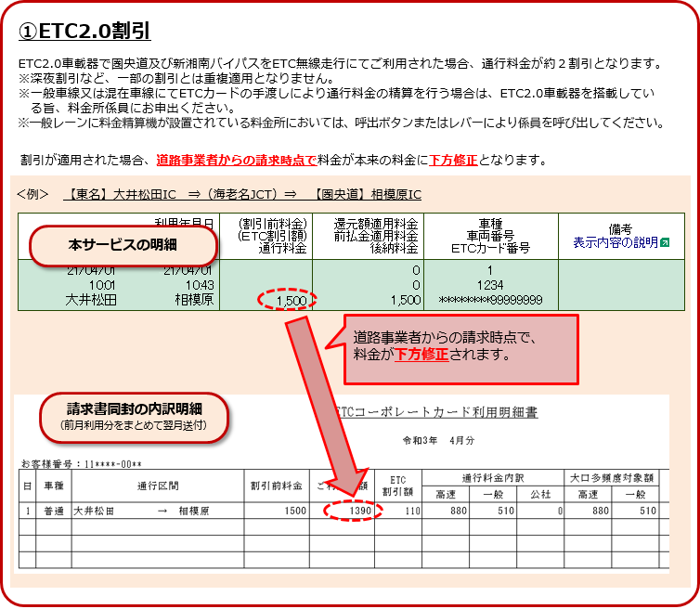Click 大井松田 in the green detail row
Image resolution: width=700 pixels, height=609 pixels.
point(91,300)
